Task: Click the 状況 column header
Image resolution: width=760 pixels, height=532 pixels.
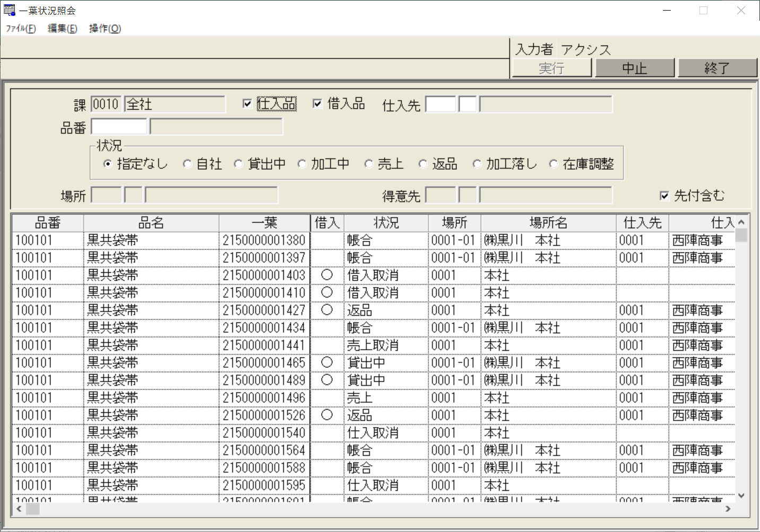Action: 386,223
